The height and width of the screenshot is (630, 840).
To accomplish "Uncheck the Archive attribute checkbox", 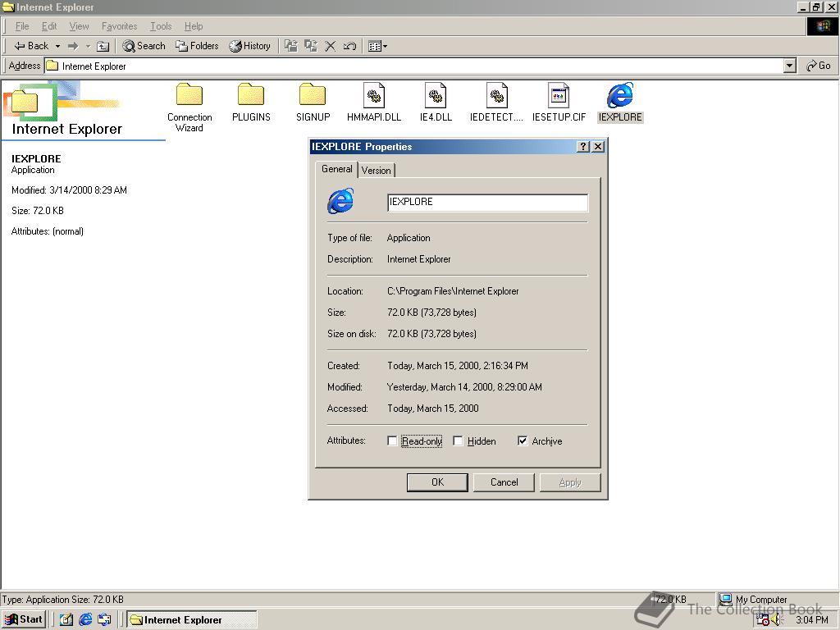I will 523,441.
